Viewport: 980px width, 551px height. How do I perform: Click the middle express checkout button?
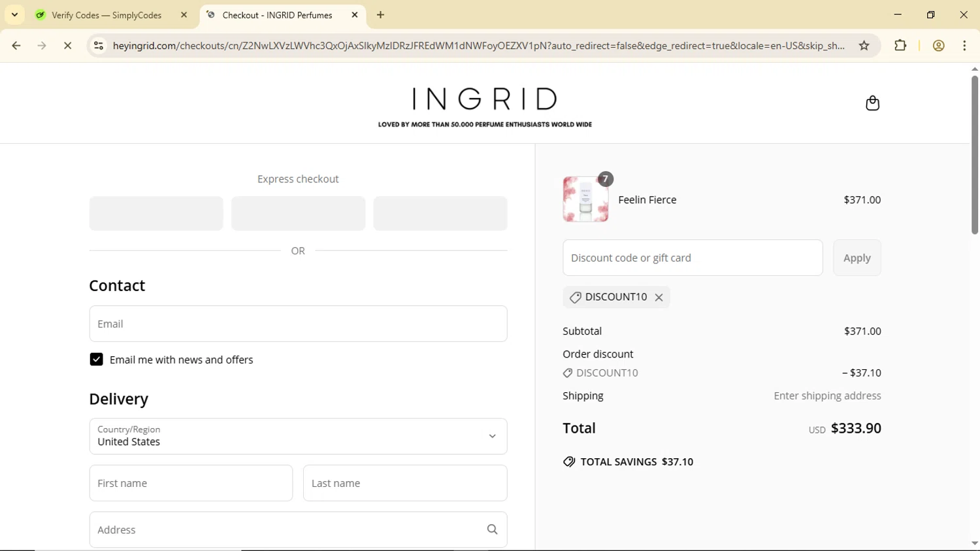click(298, 213)
